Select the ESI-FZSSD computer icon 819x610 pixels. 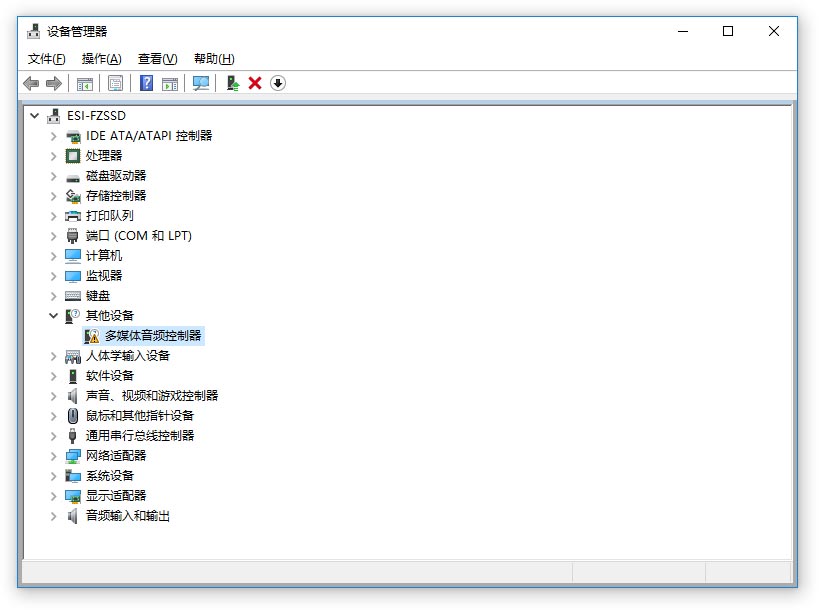53,116
